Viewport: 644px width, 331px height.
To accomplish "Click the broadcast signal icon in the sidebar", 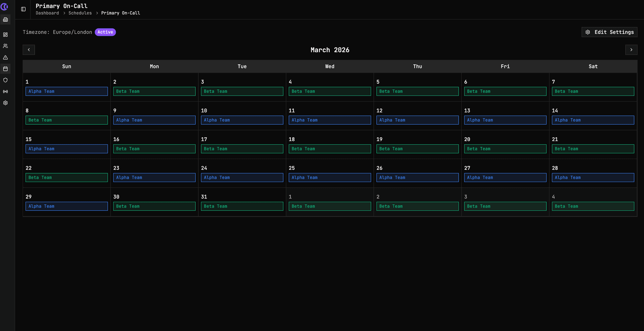I will 5,91.
